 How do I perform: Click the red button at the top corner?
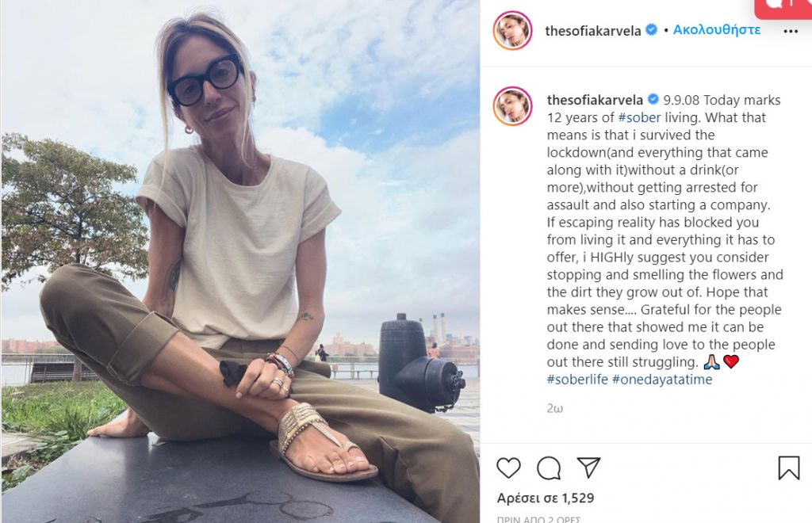(783, 9)
